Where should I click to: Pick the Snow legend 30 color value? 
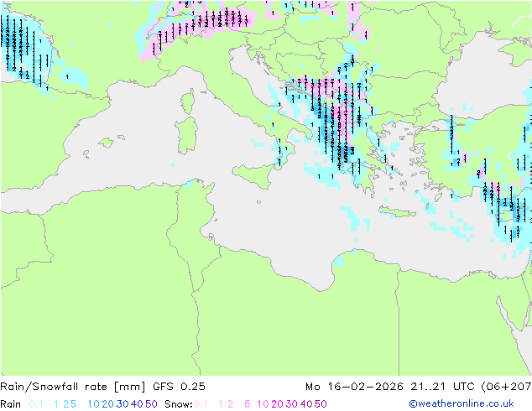pos(292,404)
